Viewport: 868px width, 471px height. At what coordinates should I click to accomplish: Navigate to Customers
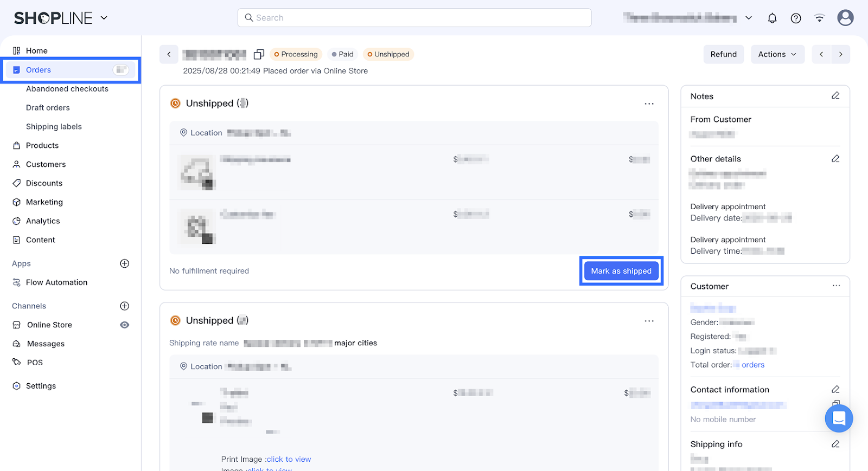(x=46, y=164)
